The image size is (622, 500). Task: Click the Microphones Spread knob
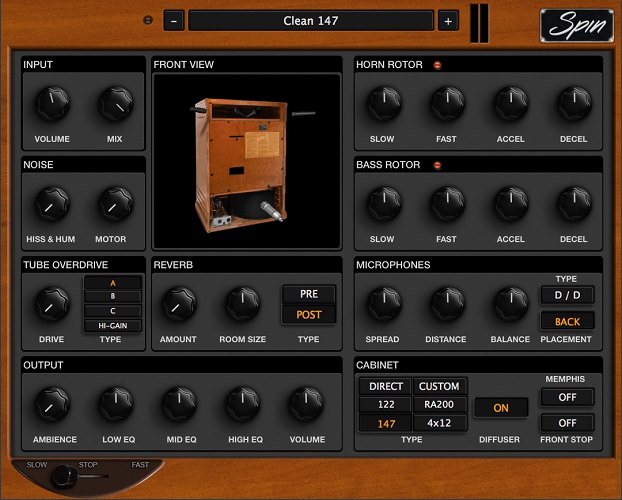(x=381, y=303)
